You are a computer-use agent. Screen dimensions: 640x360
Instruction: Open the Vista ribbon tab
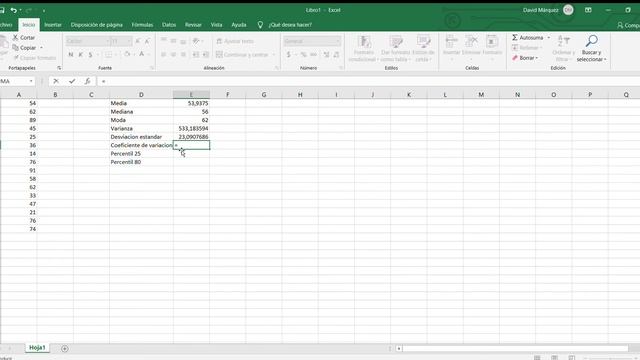click(x=216, y=25)
